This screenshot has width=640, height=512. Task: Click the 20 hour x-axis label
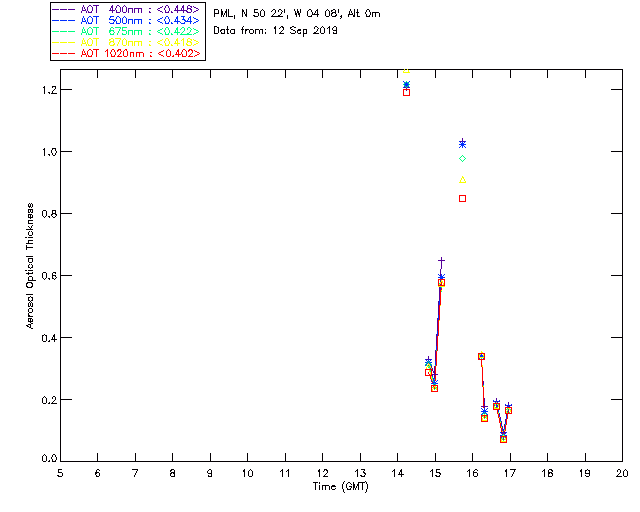click(622, 473)
